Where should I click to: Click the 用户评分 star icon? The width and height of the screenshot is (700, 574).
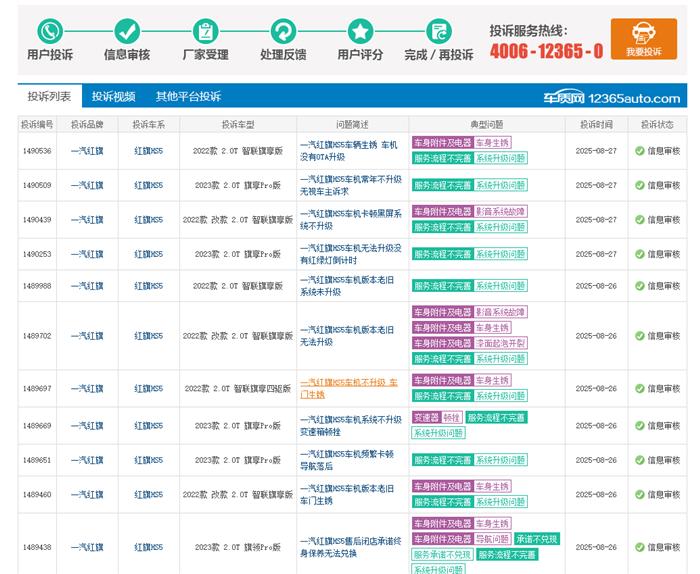pos(360,31)
